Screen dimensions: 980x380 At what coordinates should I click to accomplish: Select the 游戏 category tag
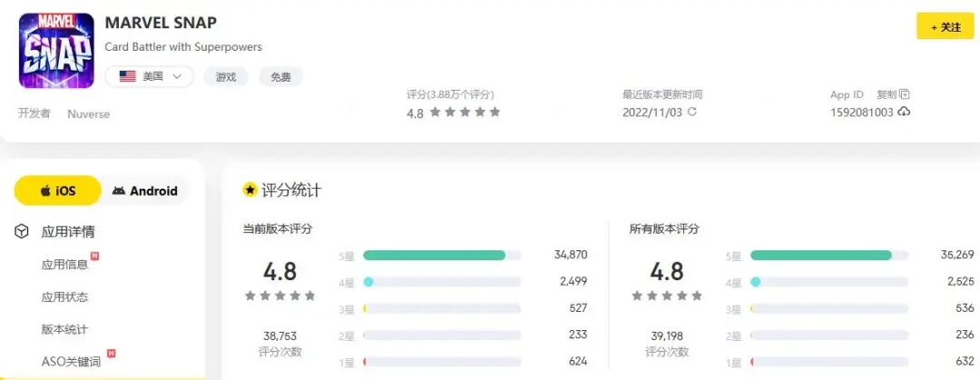(x=226, y=77)
